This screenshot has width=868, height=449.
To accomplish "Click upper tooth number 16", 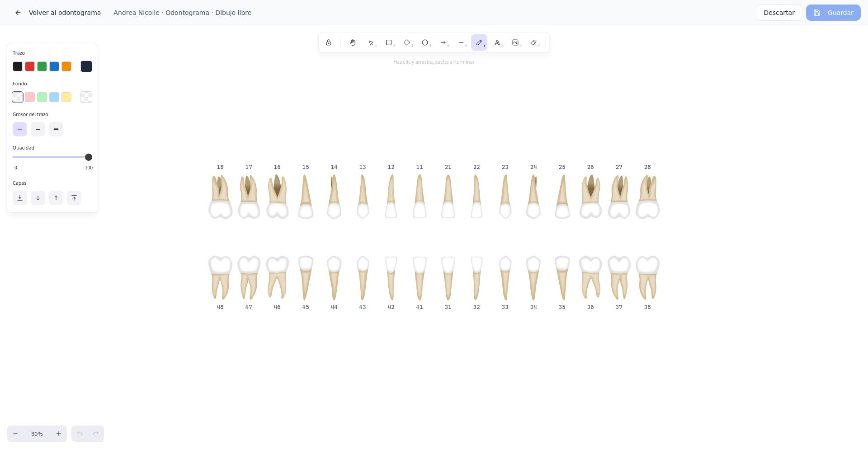I will tap(277, 167).
